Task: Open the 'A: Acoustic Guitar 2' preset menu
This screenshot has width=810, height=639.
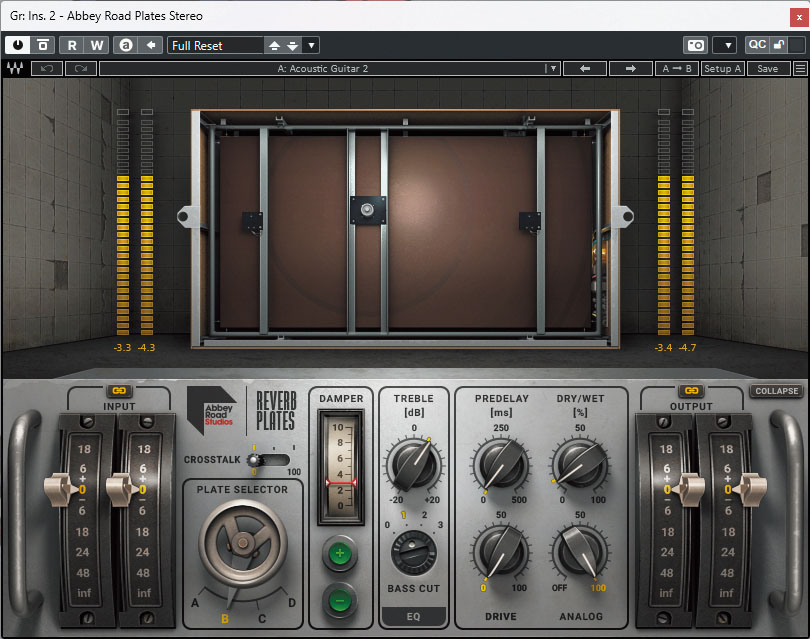Action: pyautogui.click(x=322, y=69)
